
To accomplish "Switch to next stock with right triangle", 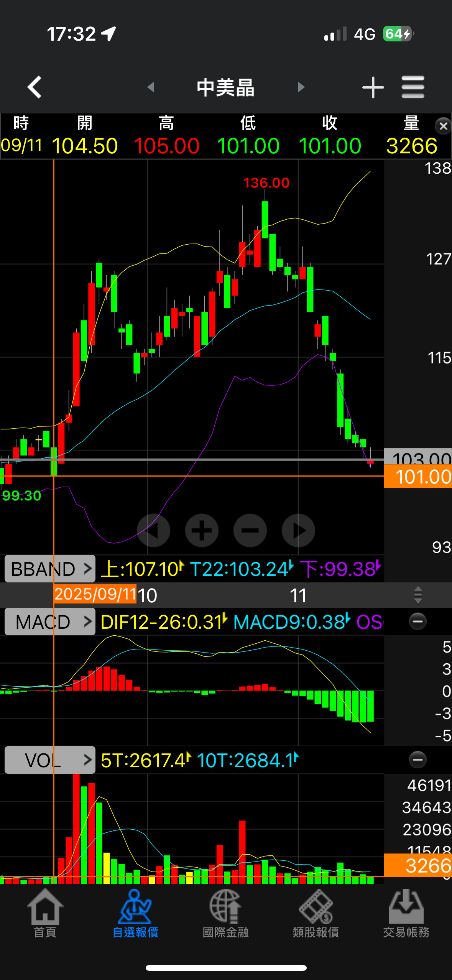I will click(x=301, y=87).
